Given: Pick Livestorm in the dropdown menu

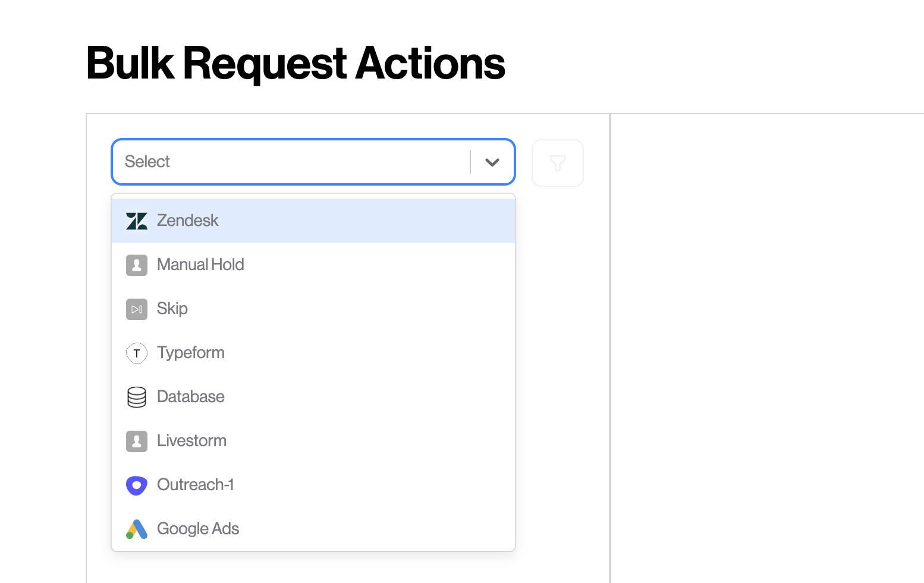Looking at the screenshot, I should click(313, 441).
